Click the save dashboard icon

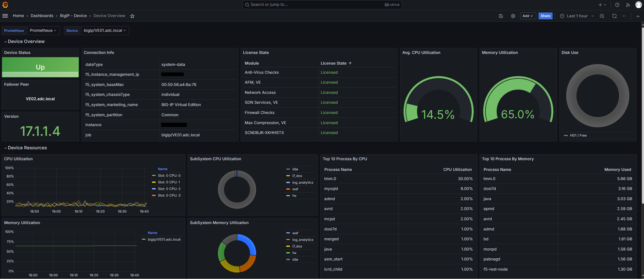[x=501, y=16]
